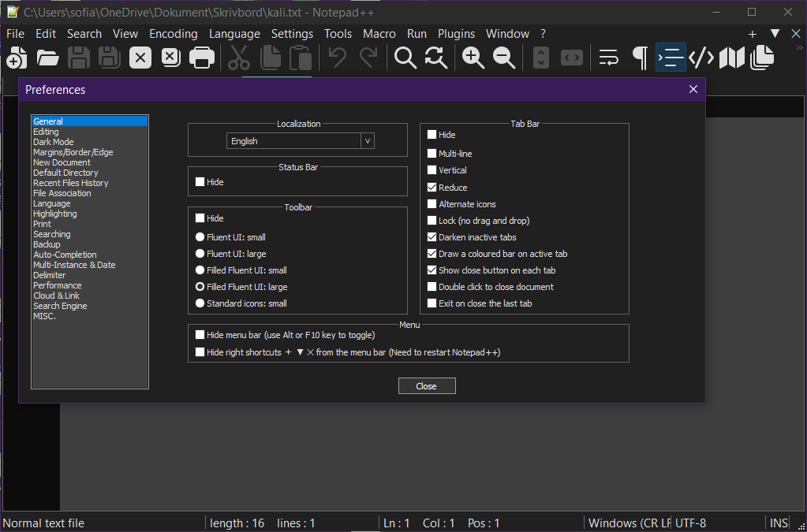Click the Copy toolbar icon
Image resolution: width=807 pixels, height=532 pixels.
271,57
